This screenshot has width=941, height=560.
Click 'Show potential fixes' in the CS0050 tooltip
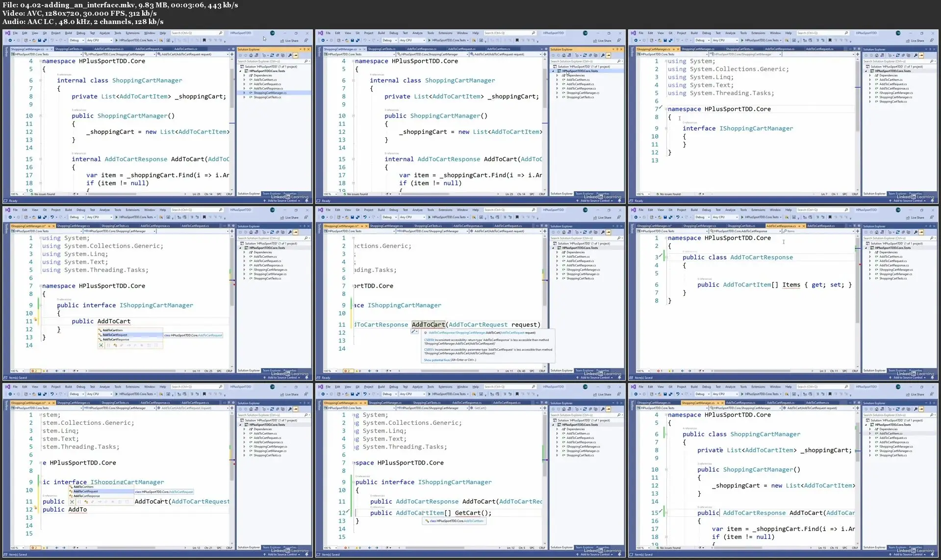pos(436,360)
